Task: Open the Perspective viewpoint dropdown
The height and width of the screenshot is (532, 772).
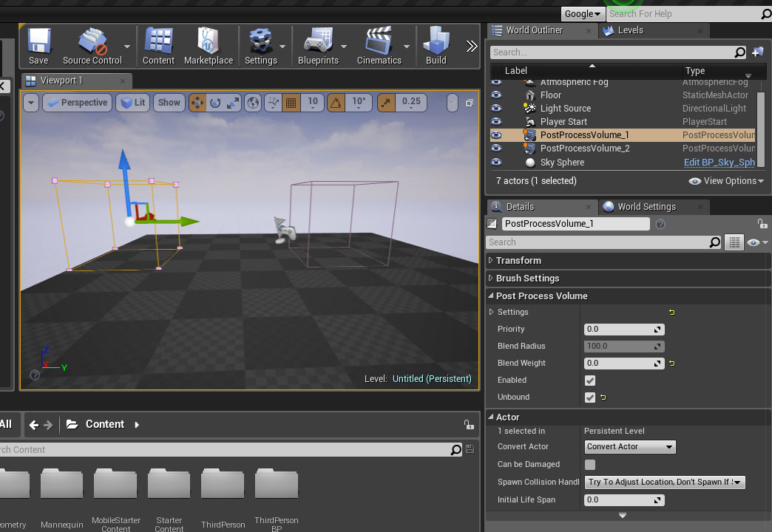Action: point(77,103)
